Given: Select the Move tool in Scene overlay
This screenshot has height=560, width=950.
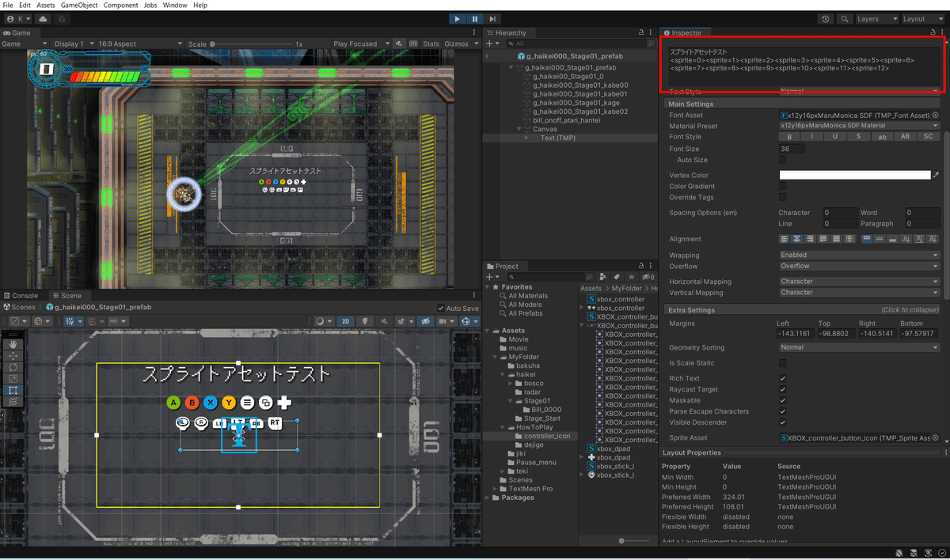Looking at the screenshot, I should [13, 356].
